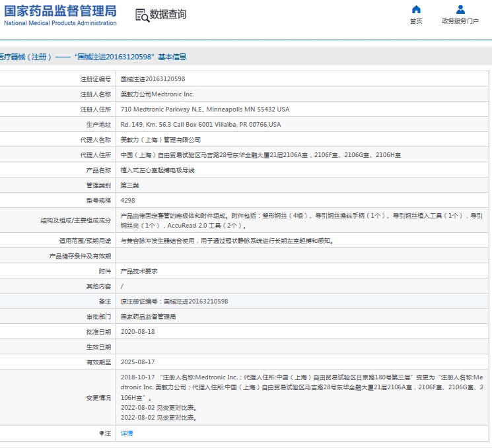Open the 政务服务门户 user icon

pyautogui.click(x=460, y=9)
